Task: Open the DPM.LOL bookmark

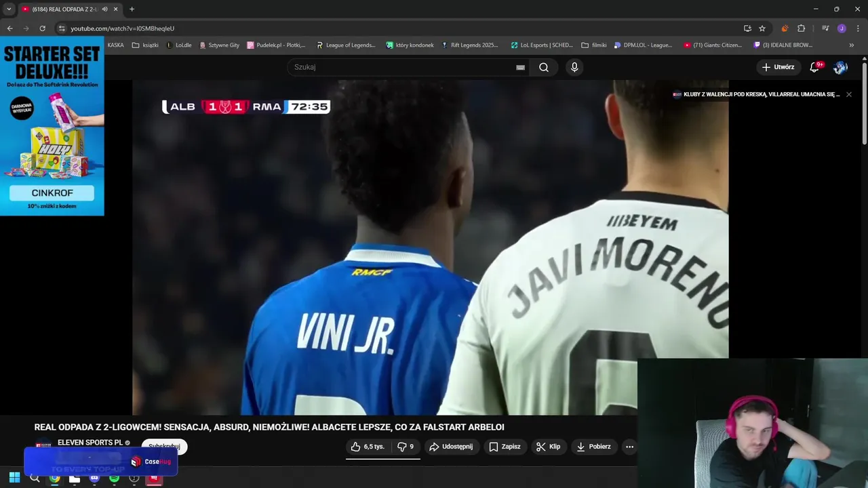Action: 643,45
